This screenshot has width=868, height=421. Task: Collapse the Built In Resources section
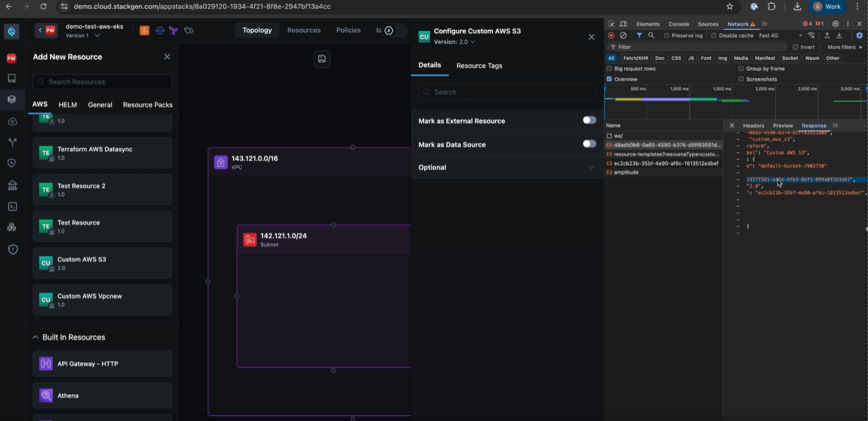(36, 337)
